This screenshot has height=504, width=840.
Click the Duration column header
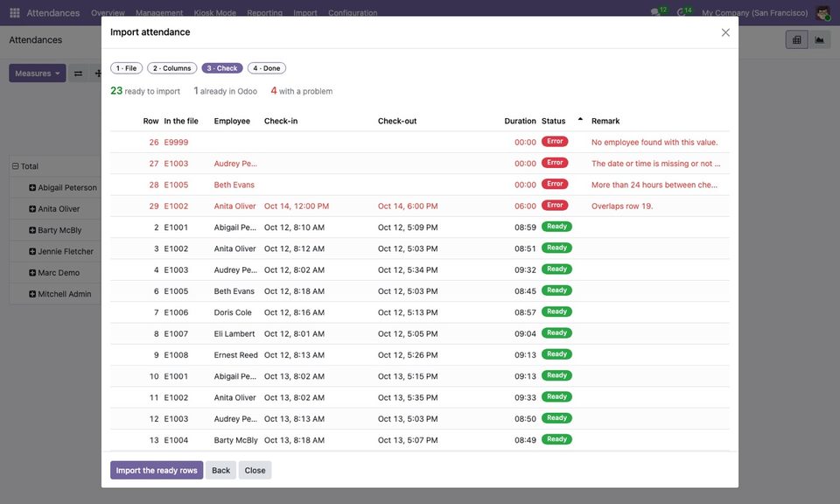click(520, 121)
